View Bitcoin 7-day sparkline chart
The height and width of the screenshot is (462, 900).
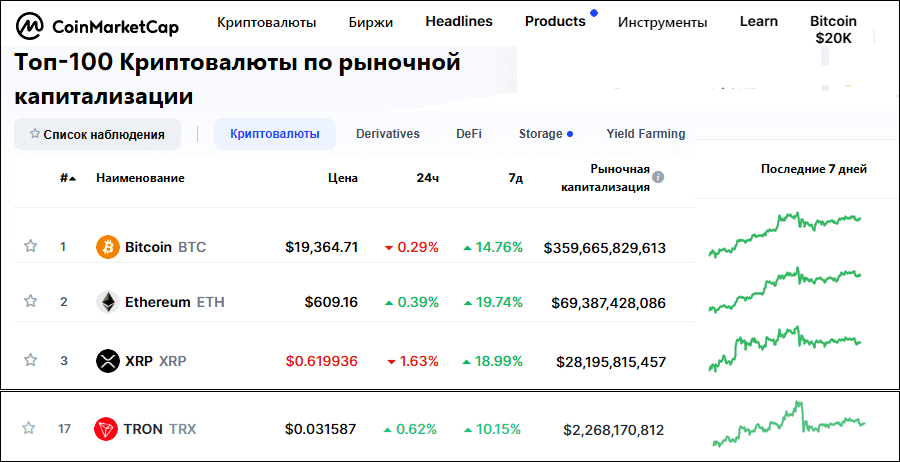click(785, 234)
